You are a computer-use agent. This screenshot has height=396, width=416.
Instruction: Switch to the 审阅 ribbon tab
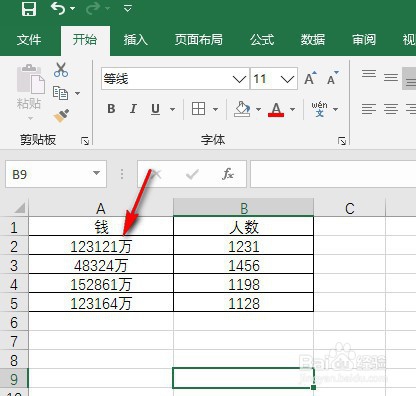364,40
